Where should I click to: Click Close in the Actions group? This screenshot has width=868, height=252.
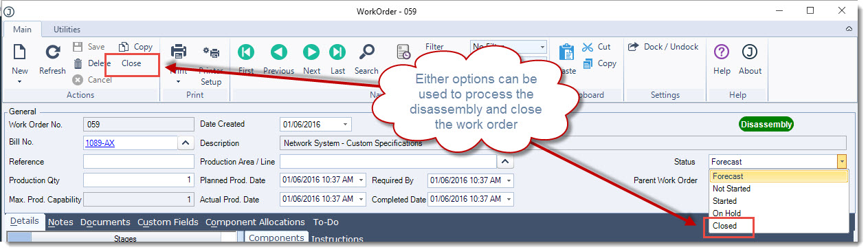click(131, 63)
